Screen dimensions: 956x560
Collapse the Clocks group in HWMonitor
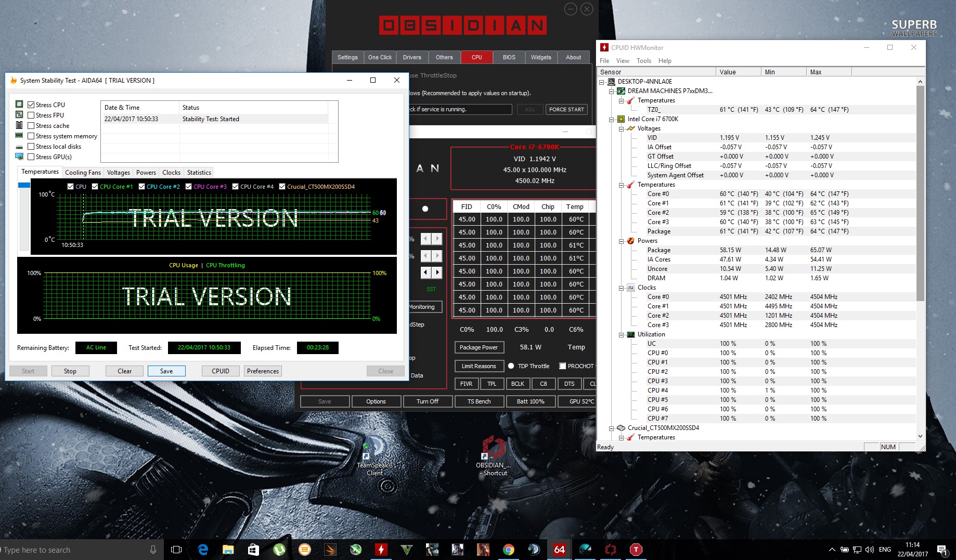point(622,288)
